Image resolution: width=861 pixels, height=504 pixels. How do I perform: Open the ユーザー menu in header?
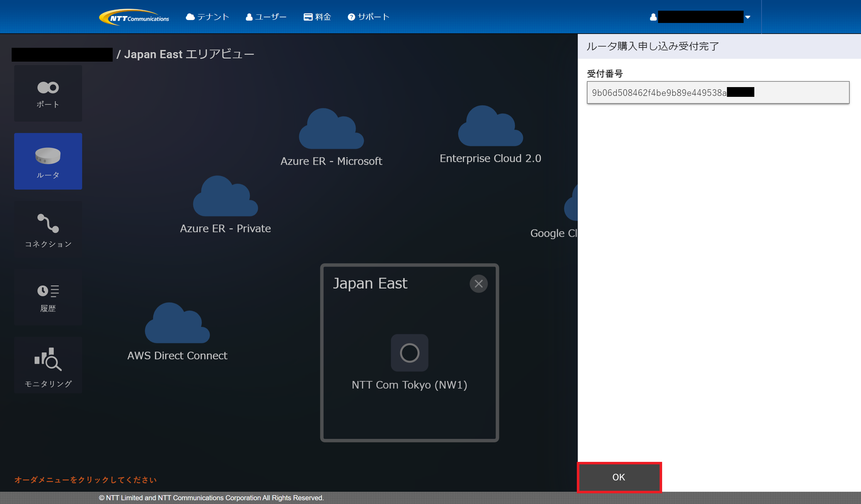point(266,17)
